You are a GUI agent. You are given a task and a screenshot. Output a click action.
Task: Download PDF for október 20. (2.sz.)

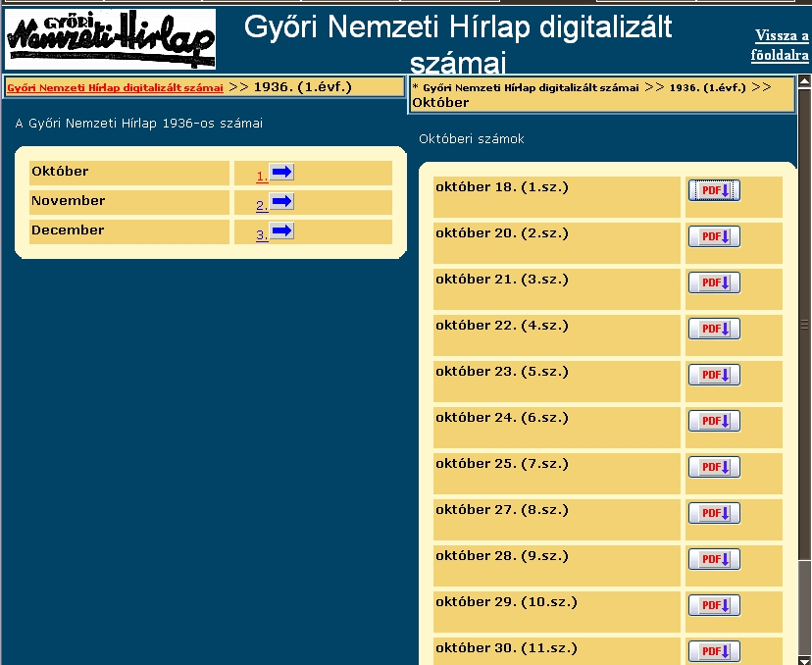pyautogui.click(x=714, y=236)
